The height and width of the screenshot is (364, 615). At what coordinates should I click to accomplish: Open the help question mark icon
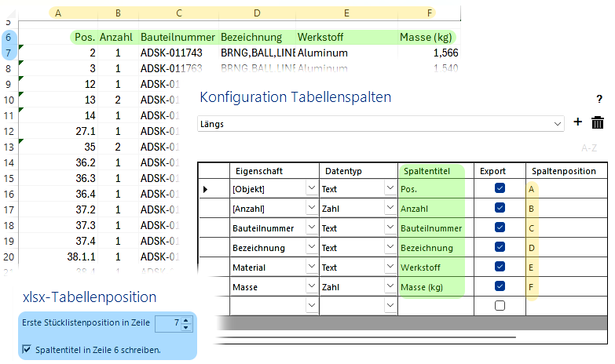[x=599, y=100]
